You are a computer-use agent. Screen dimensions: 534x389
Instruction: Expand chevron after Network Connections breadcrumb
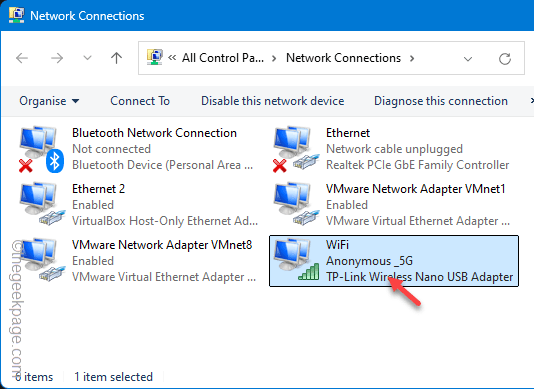pos(412,58)
